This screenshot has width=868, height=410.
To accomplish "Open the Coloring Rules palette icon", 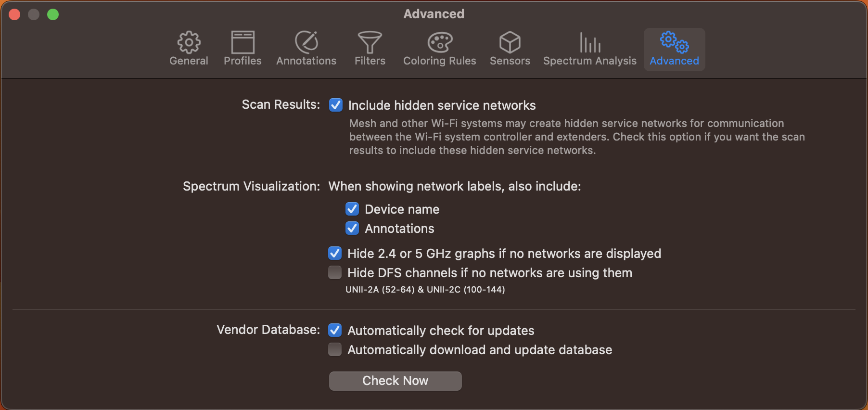I will click(x=440, y=42).
